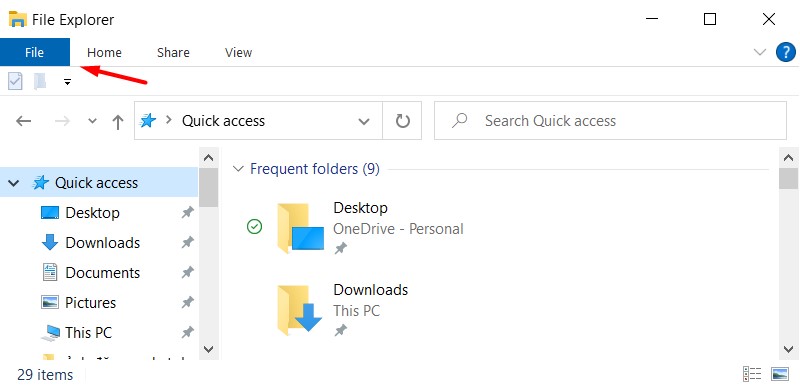
Task: Open the Customize Quick Access Toolbar dropdown
Action: click(67, 82)
